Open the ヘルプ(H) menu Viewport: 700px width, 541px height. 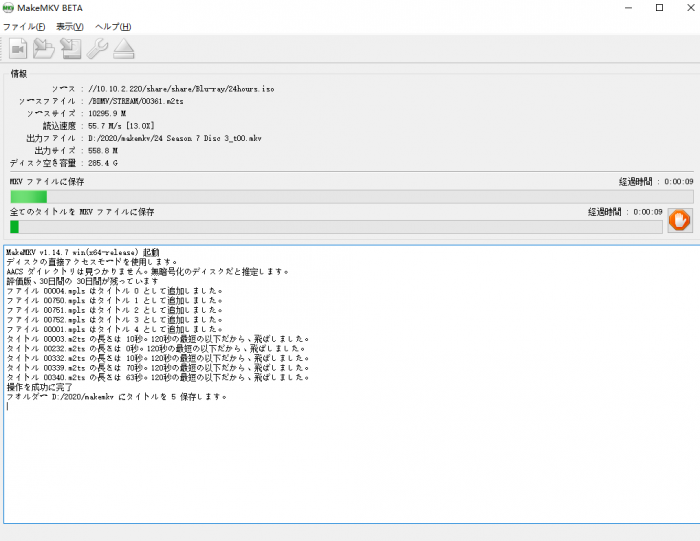click(113, 27)
